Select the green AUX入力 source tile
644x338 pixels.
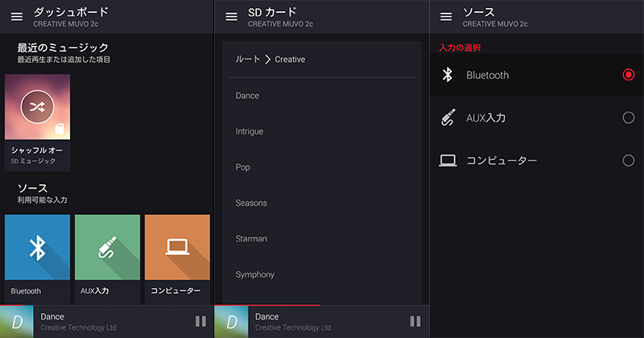click(x=107, y=247)
